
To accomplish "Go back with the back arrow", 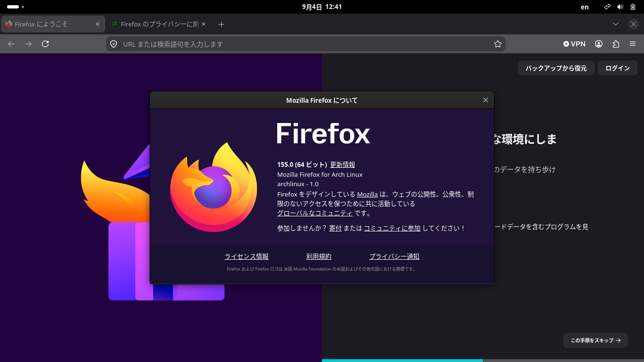I will click(x=11, y=44).
